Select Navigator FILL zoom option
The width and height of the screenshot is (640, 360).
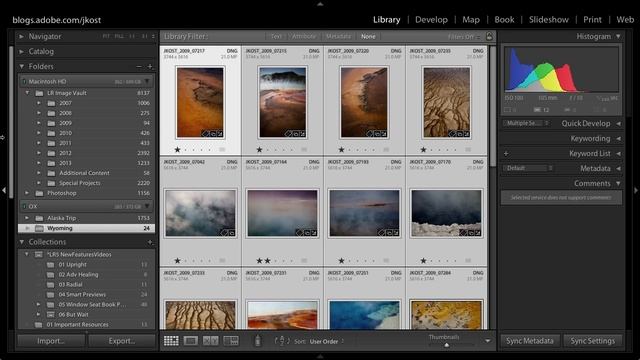(119, 36)
